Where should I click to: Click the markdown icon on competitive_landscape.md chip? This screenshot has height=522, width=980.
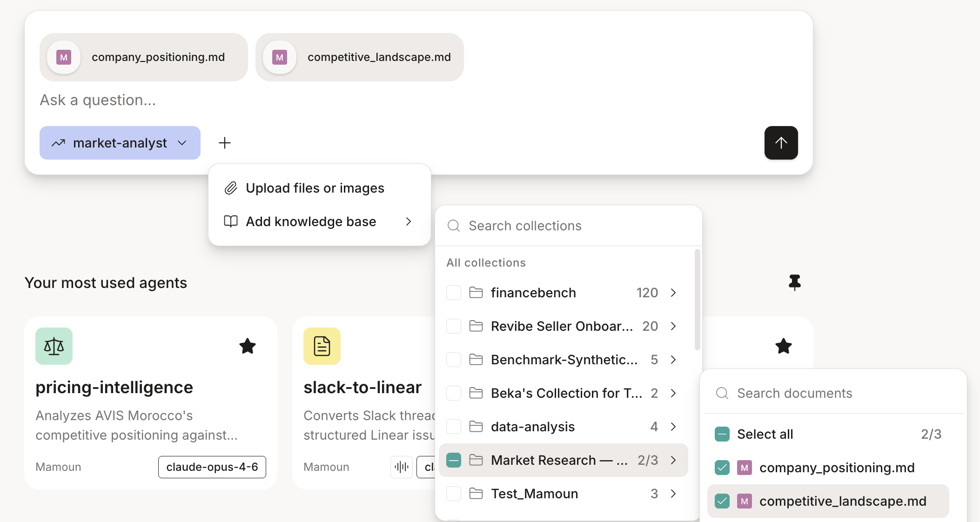280,57
